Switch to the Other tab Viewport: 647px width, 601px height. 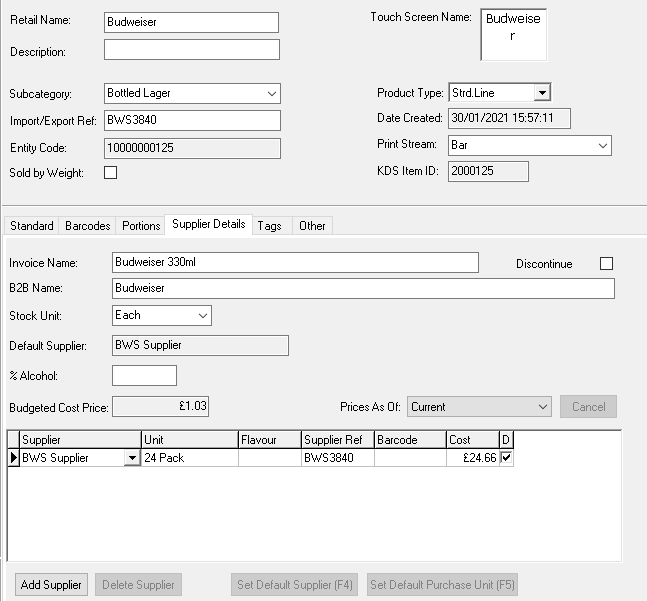click(312, 226)
